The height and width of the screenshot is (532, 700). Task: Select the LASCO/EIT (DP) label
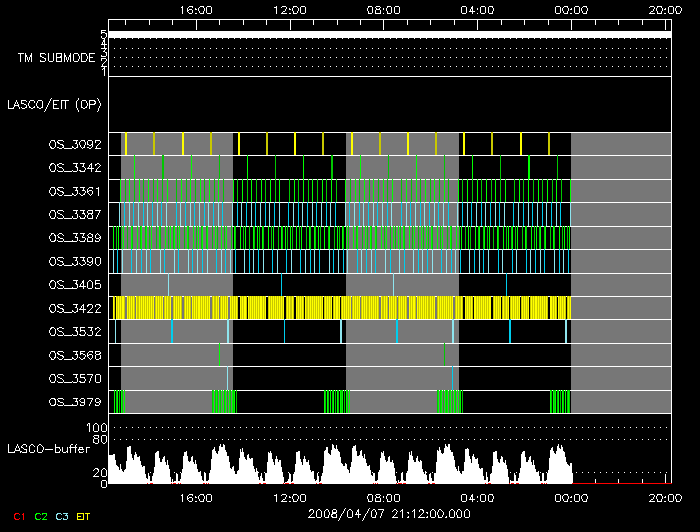(x=57, y=104)
